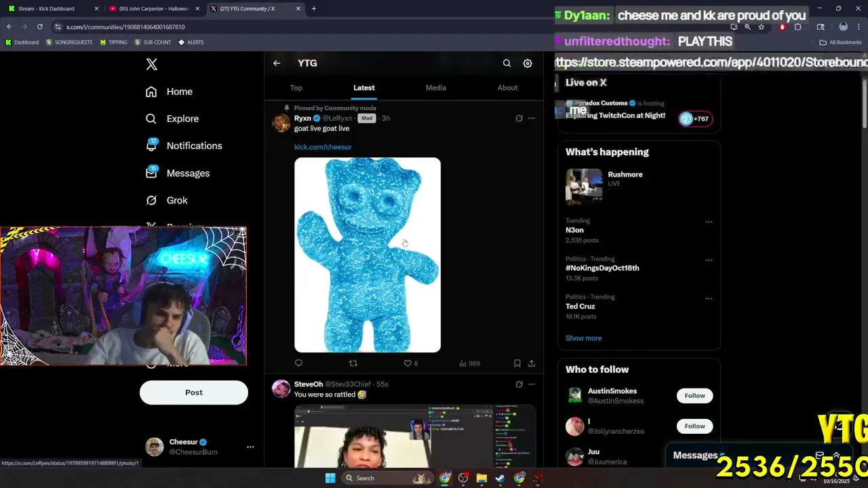The width and height of the screenshot is (868, 488).
Task: Bookmark Ryxn's pinned post
Action: 517,363
